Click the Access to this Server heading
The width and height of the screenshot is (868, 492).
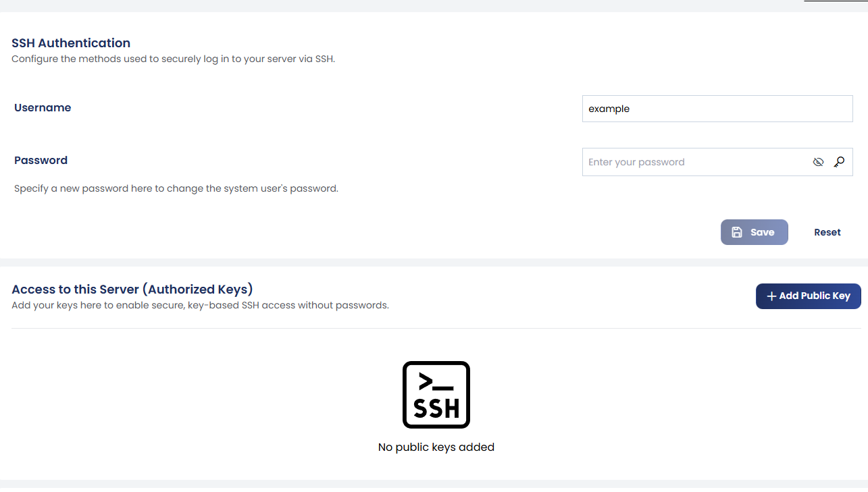(132, 290)
